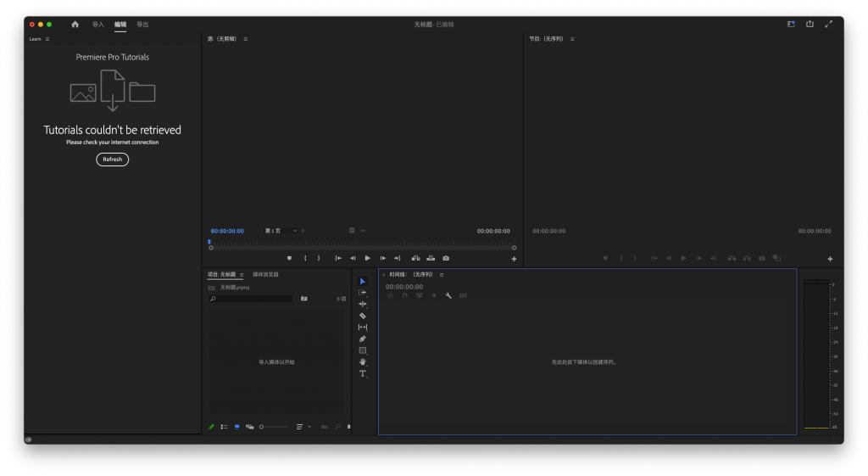Open the workspaces icon in header
This screenshot has width=868, height=476.
(791, 24)
